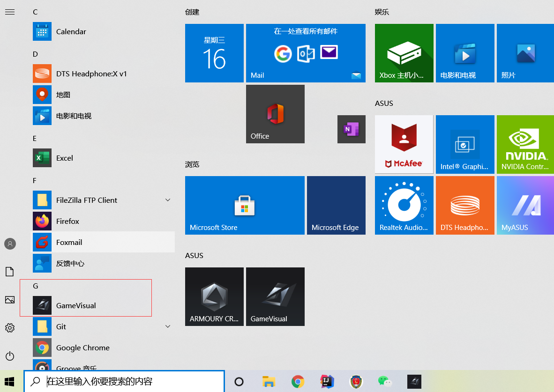
Task: Open the Microsoft Store tile
Action: click(245, 205)
